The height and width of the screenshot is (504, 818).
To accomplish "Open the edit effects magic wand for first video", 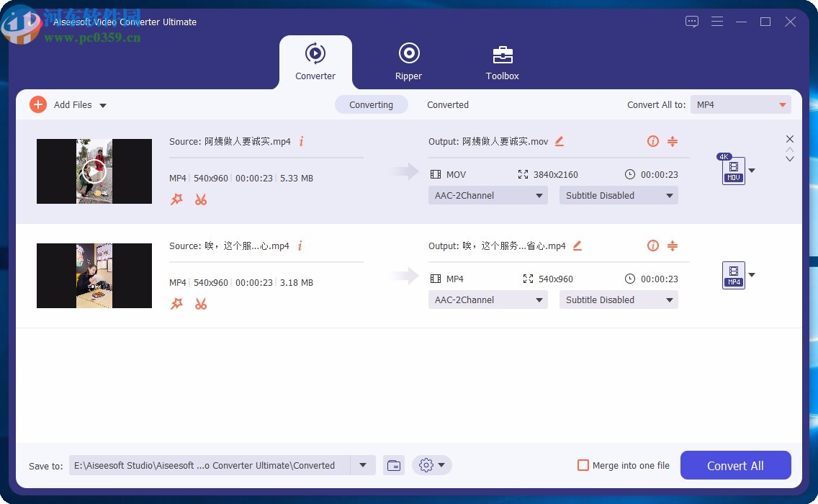I will pos(177,199).
